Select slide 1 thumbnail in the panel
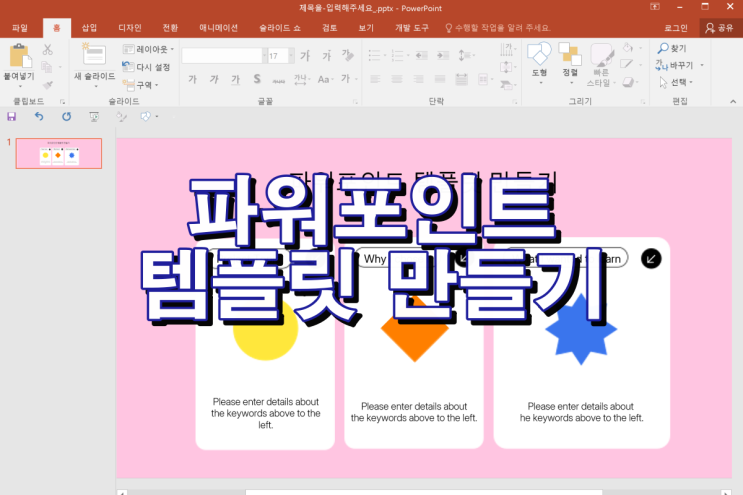 pyautogui.click(x=58, y=154)
